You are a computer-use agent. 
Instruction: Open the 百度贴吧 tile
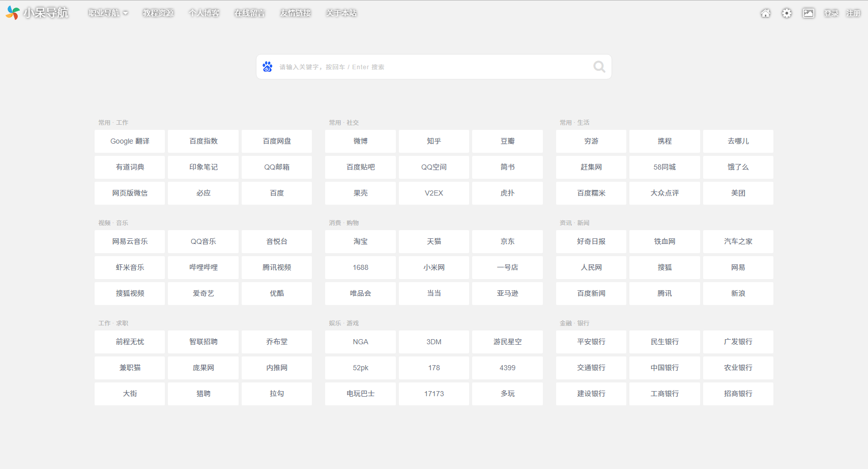360,167
